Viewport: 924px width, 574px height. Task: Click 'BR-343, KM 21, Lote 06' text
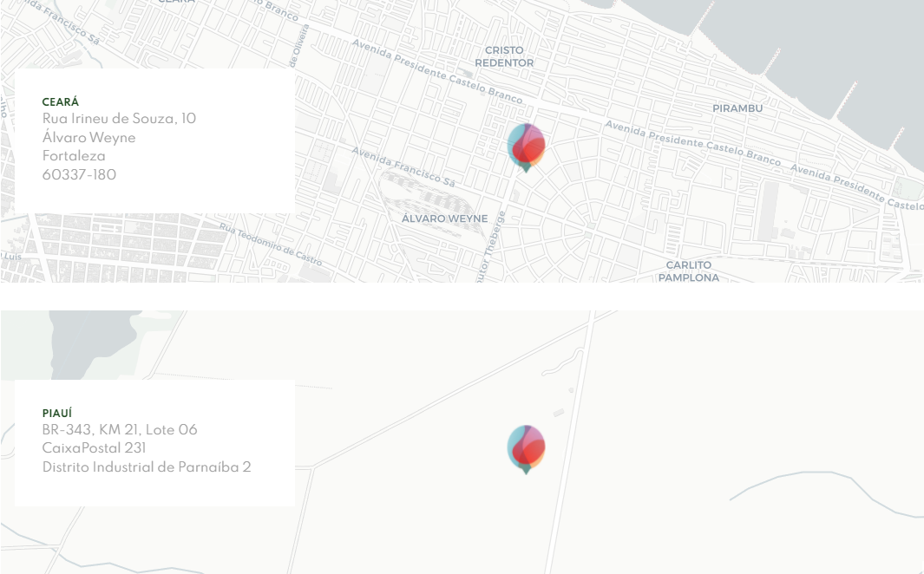click(x=120, y=430)
